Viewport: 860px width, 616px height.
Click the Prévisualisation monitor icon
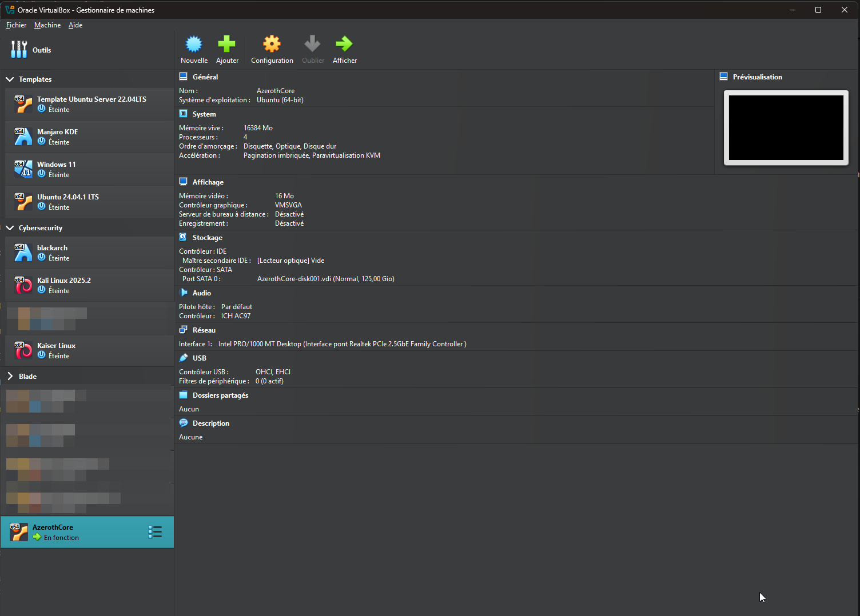click(x=723, y=77)
